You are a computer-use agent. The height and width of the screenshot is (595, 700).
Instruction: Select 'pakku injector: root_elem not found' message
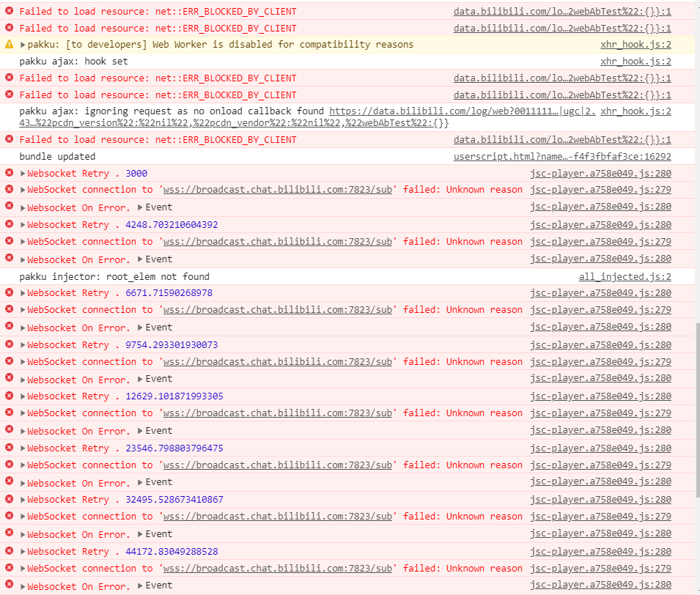click(114, 277)
